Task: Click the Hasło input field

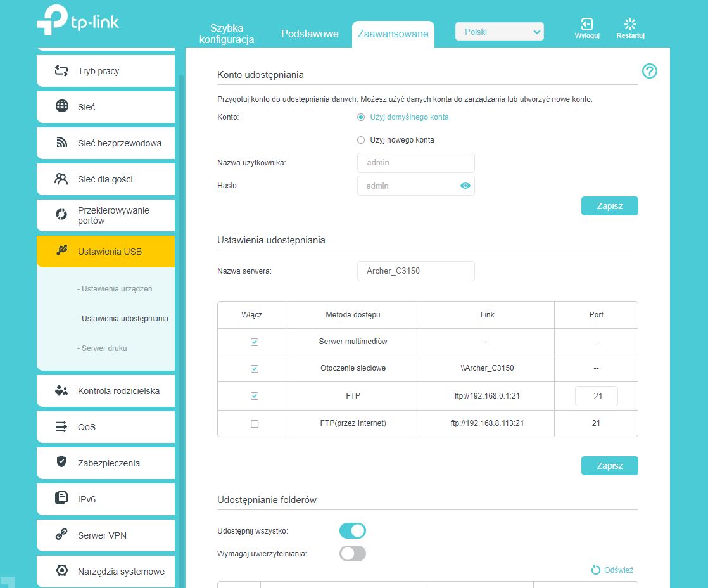Action: point(416,186)
